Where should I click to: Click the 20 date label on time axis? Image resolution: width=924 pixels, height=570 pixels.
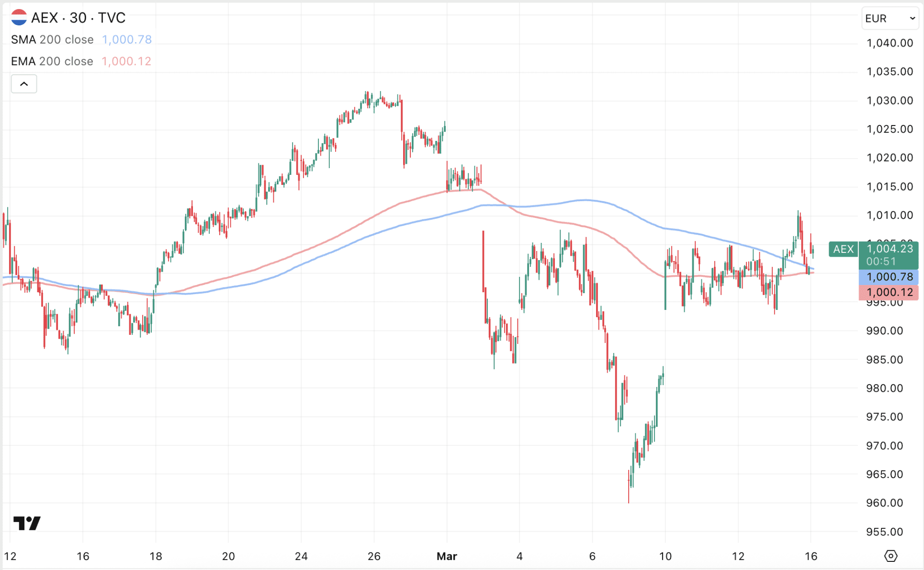pyautogui.click(x=228, y=556)
